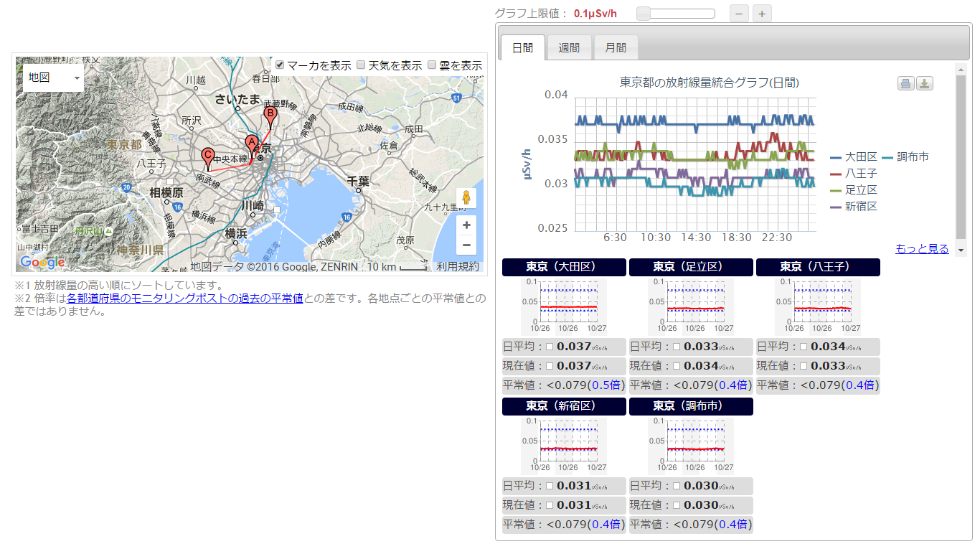Viewport: 980px width, 549px height.
Task: Zoom out on the map
Action: click(x=466, y=245)
